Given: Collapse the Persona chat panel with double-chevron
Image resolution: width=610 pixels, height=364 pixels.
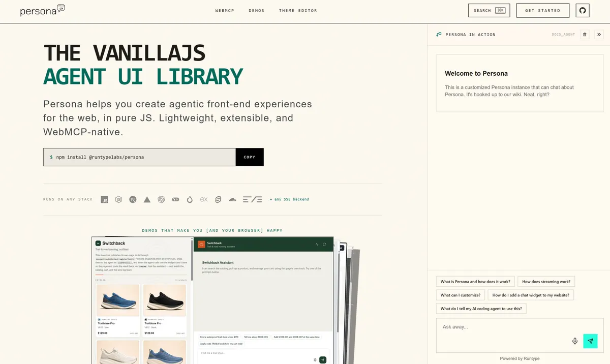Looking at the screenshot, I should pyautogui.click(x=599, y=35).
